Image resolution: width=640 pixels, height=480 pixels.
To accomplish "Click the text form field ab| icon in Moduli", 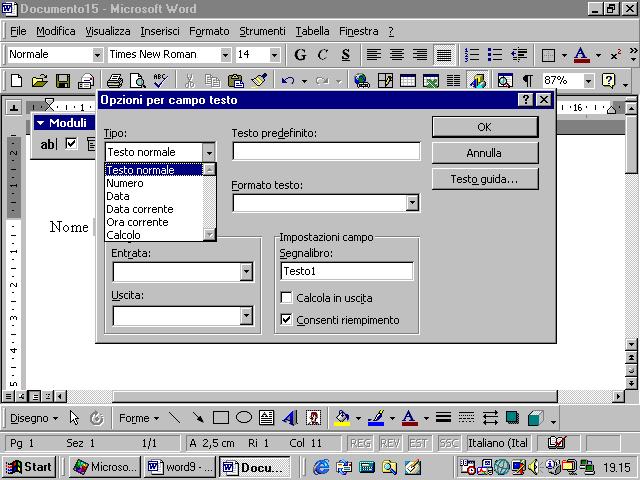I will (48, 144).
